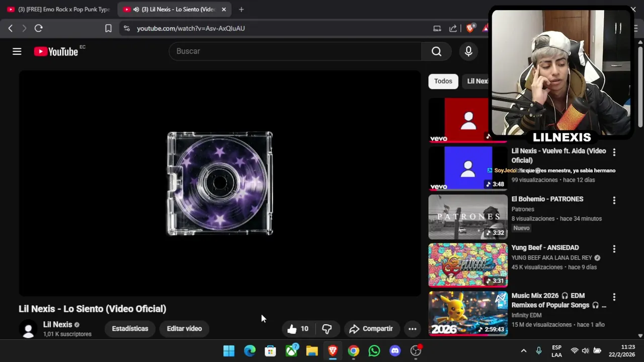Viewport: 644px width, 362px height.
Task: Select the Lil Nexis - Lo Siento tab
Action: (x=174, y=10)
